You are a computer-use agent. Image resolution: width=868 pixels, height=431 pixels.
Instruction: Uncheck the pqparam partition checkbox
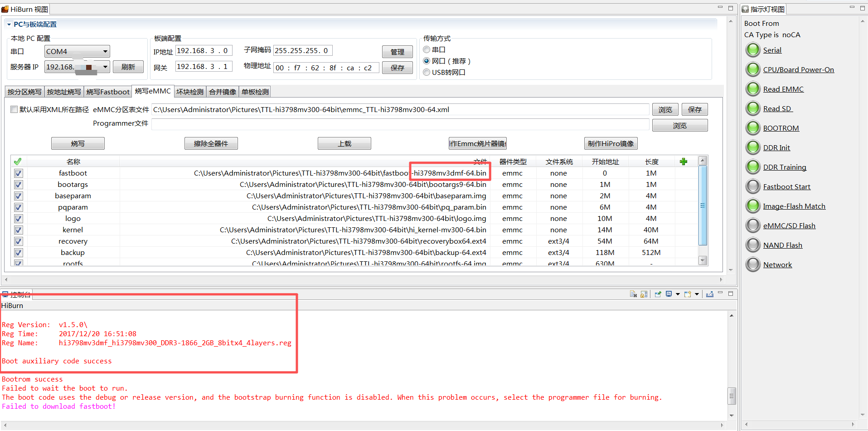[x=18, y=207]
